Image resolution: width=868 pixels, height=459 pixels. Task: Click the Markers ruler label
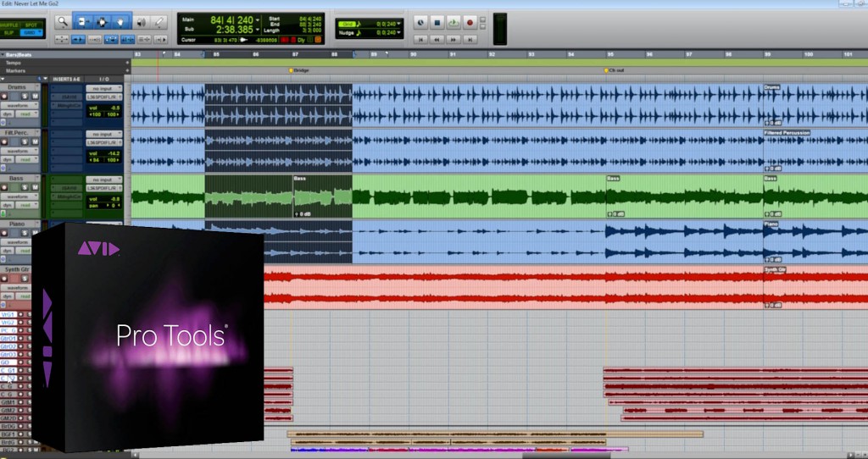pyautogui.click(x=15, y=71)
